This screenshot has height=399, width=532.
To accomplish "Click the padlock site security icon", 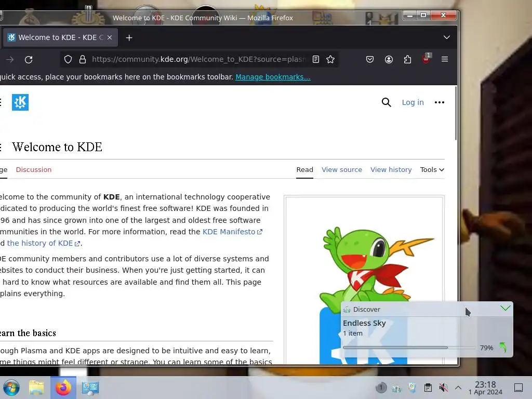I will (83, 59).
